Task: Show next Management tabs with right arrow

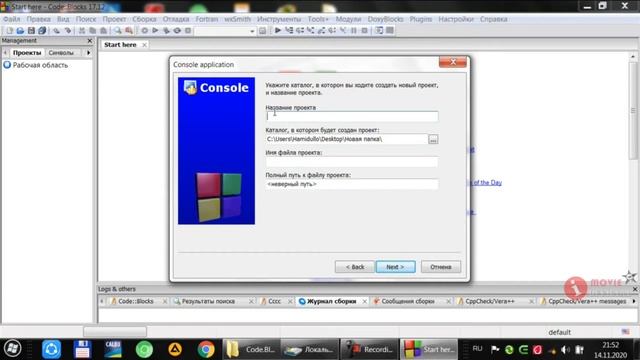Action: [88, 53]
